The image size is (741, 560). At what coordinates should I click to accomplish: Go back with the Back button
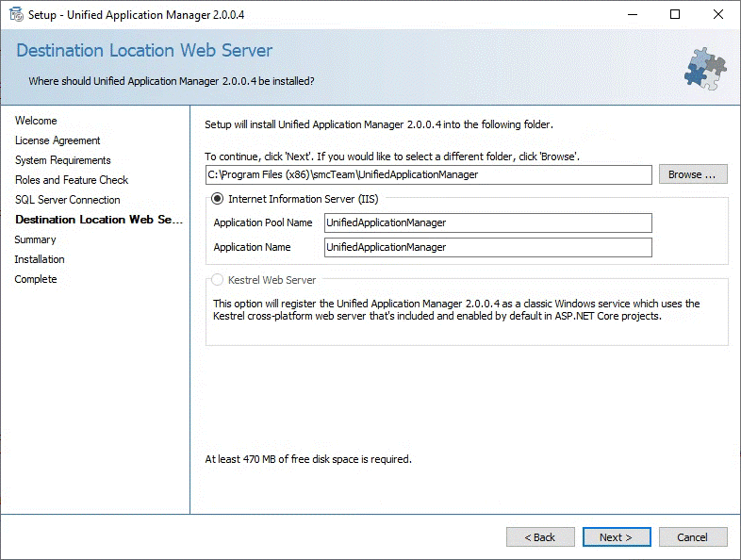coord(540,537)
